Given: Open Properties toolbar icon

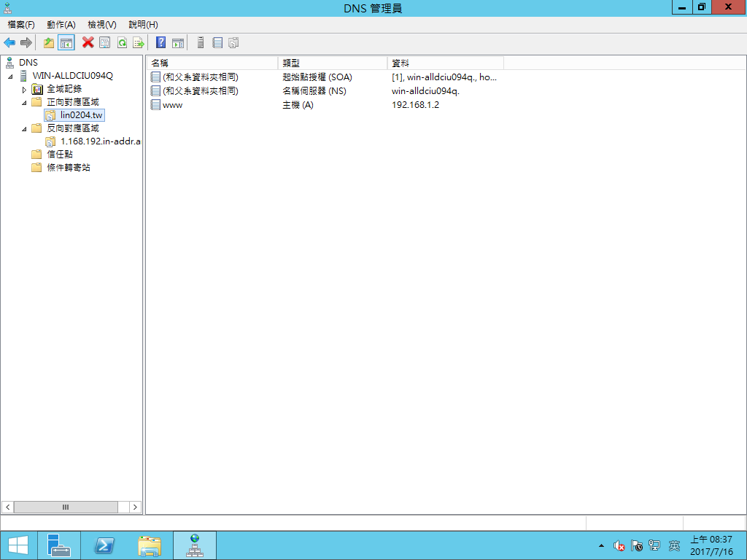Looking at the screenshot, I should coord(105,43).
